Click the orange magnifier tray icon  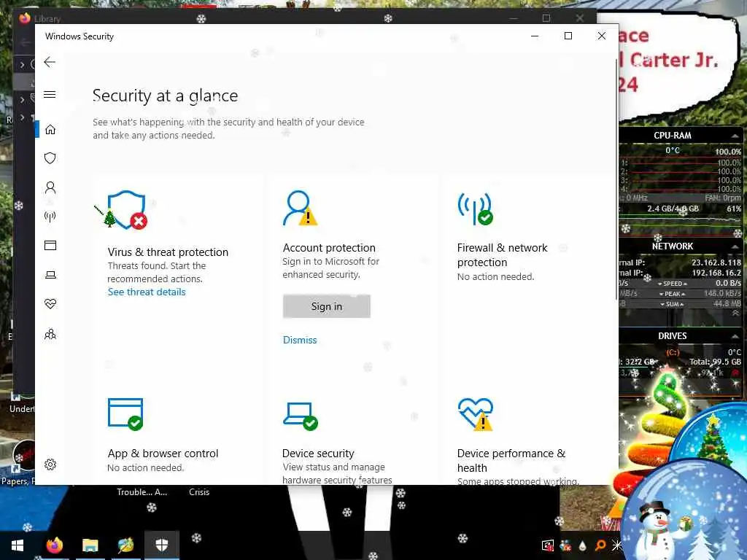point(600,545)
